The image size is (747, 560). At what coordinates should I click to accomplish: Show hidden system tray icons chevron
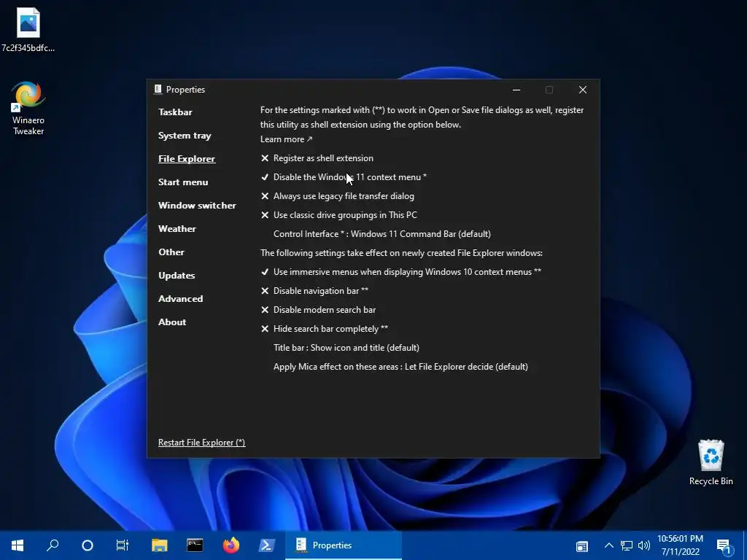pyautogui.click(x=609, y=545)
